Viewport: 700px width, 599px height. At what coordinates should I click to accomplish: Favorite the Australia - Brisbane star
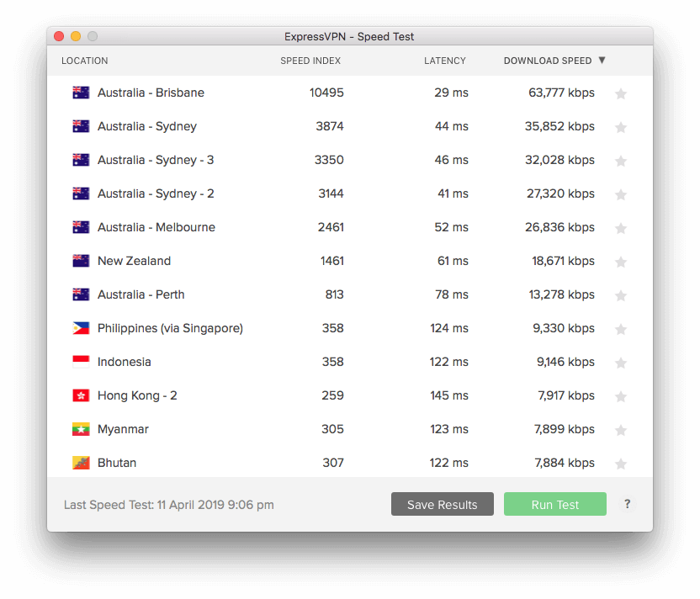click(621, 93)
